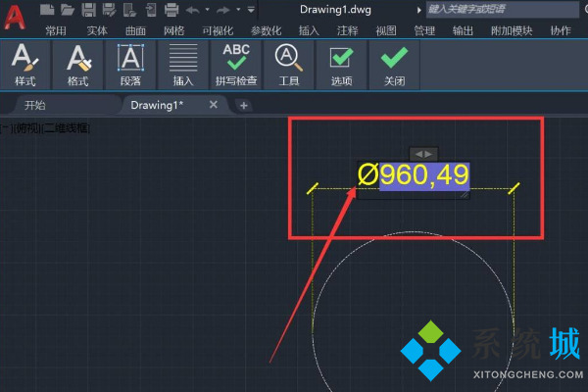The height and width of the screenshot is (392, 588).
Task: Click the Save icon in quick access toolbar
Action: coord(88,10)
